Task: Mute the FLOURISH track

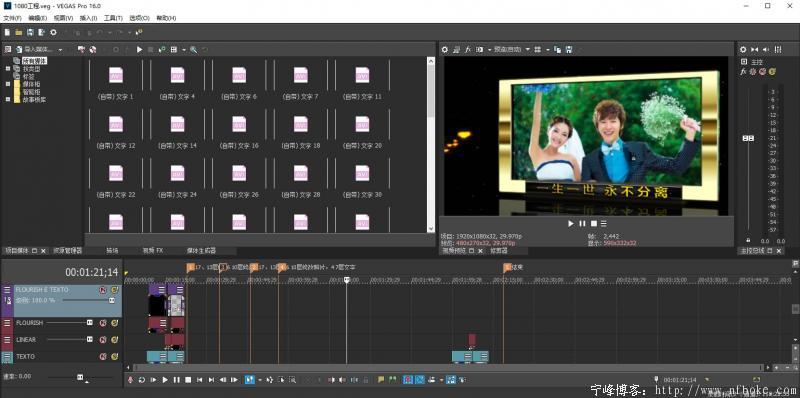Action: (103, 323)
